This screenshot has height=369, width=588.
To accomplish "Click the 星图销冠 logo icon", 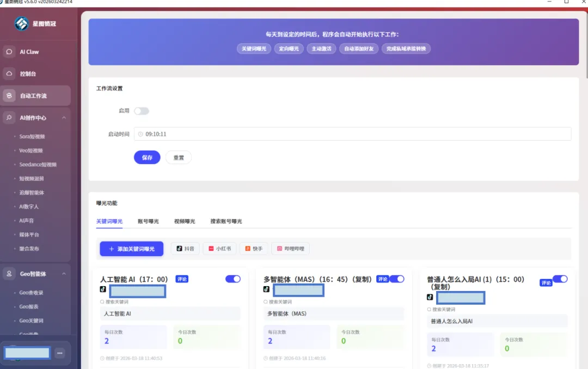I will 22,23.
